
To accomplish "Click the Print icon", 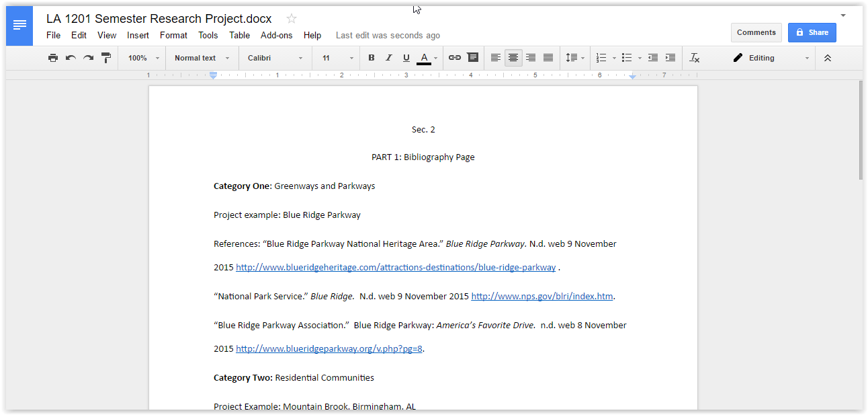I will (x=53, y=58).
